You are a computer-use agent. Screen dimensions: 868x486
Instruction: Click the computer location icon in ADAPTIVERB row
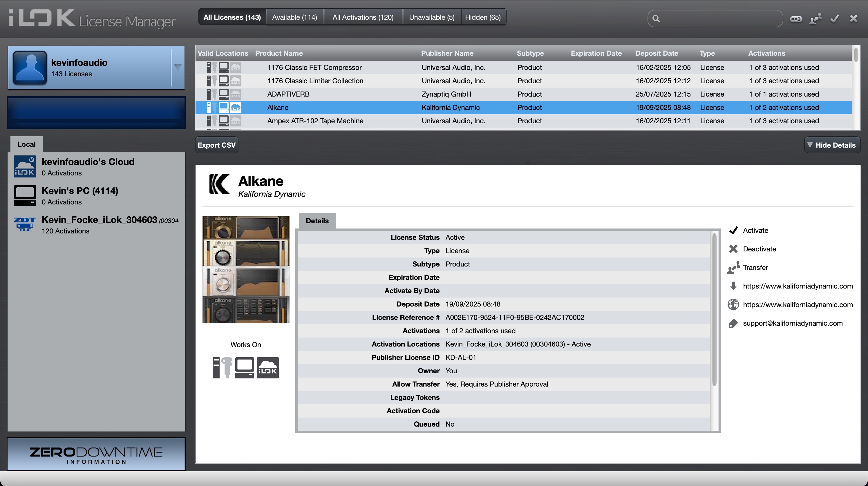pyautogui.click(x=224, y=94)
